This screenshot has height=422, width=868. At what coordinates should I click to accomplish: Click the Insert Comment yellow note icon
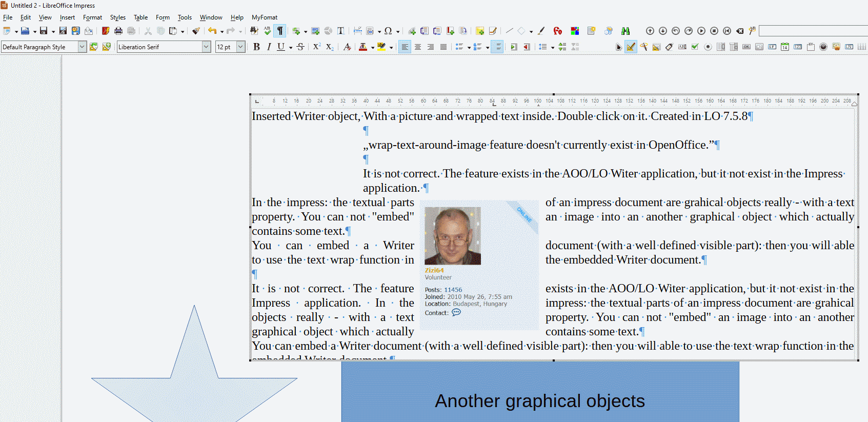479,31
